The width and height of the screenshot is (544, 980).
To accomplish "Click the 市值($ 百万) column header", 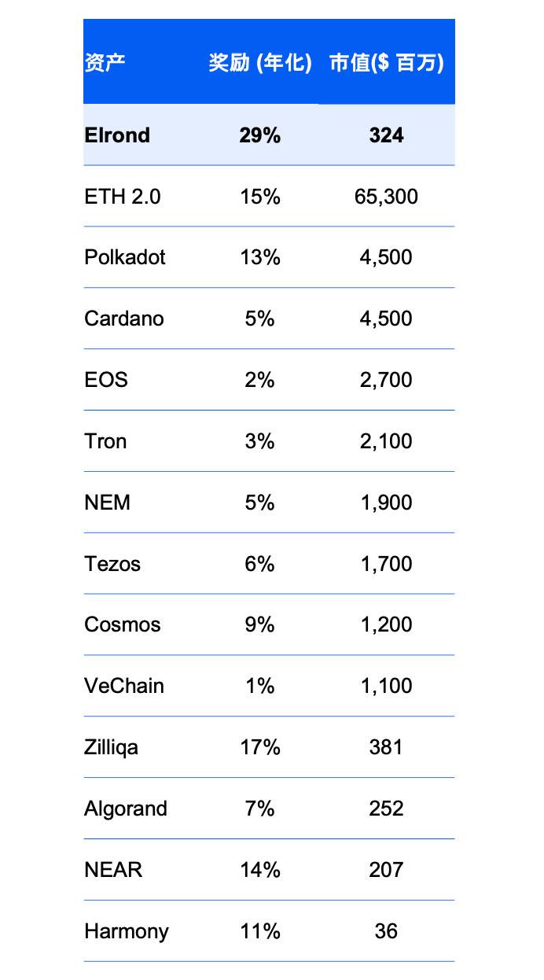I will (387, 63).
